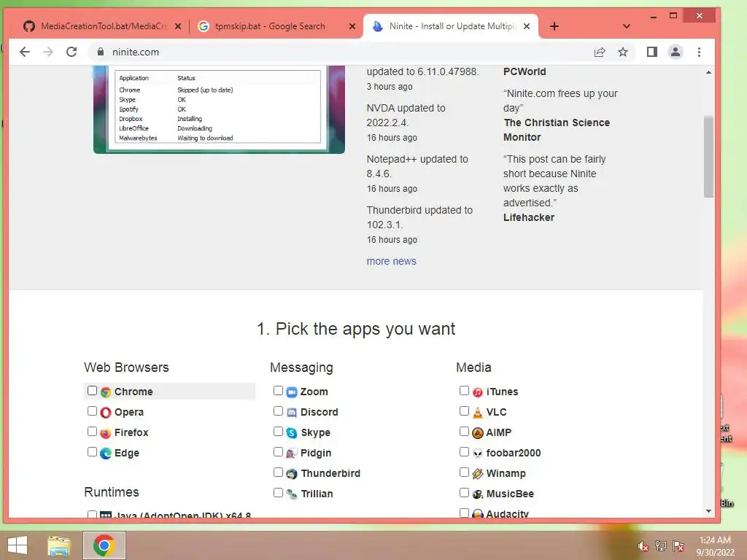
Task: Check the Chrome checkbox
Action: (92, 391)
